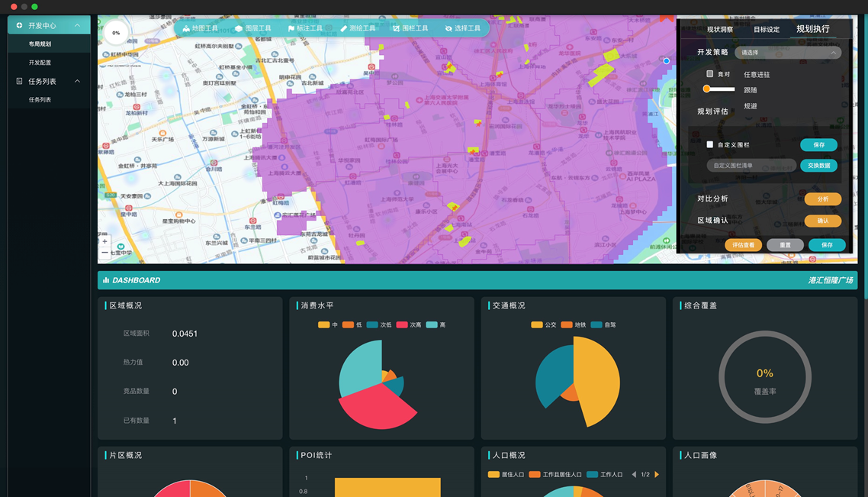Screen dimensions: 868x497
Task: Collapse the 任务列表 section chevron
Action: click(x=77, y=81)
